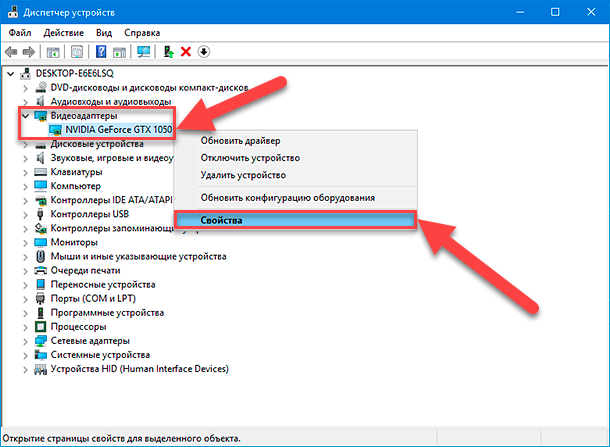Select Контроллеры IDE ATA/ATAPI row

tap(111, 200)
